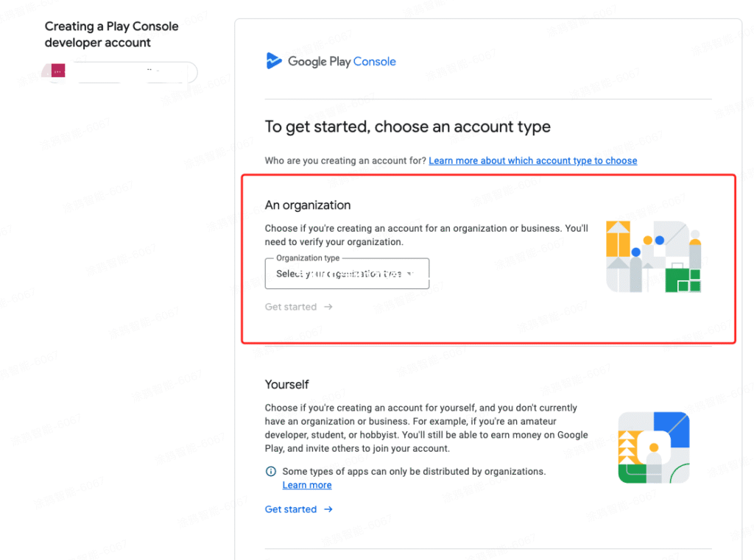Click the Creating a Play Console developer account title
This screenshot has width=754, height=560.
(x=111, y=35)
